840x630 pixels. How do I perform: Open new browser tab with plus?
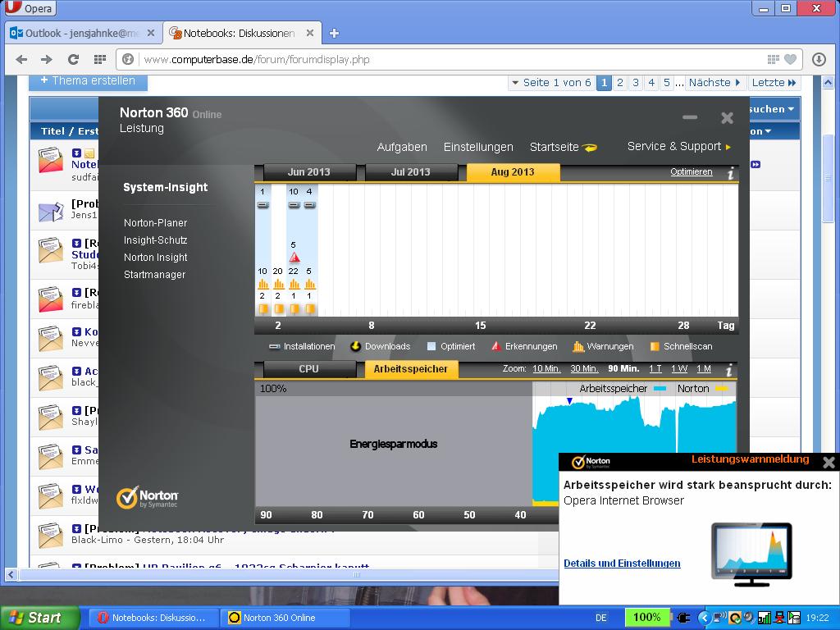click(x=334, y=33)
